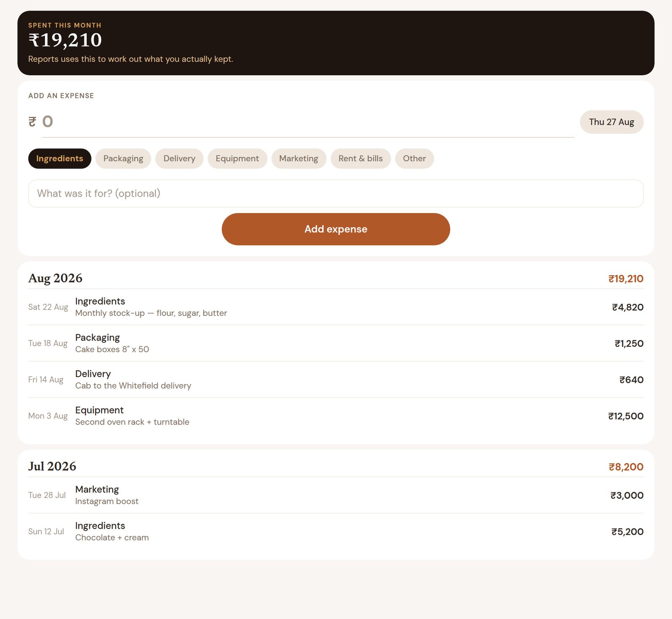Click the 'Reports uses this' note
The width and height of the screenshot is (672, 619).
[x=131, y=59]
